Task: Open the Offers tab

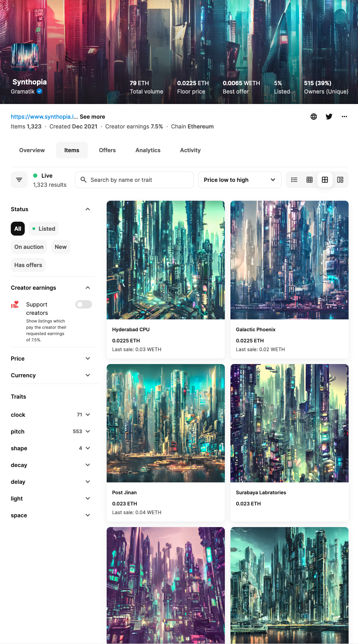Action: [x=107, y=150]
